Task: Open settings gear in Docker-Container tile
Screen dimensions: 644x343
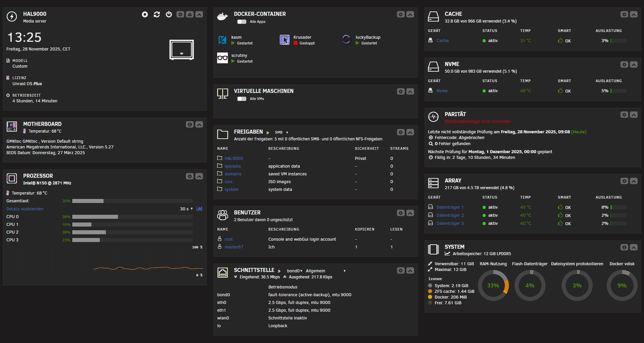Action: tap(400, 14)
